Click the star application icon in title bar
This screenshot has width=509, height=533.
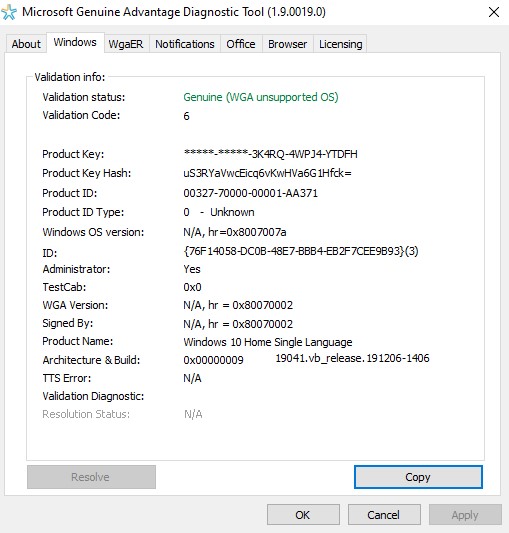(x=9, y=13)
